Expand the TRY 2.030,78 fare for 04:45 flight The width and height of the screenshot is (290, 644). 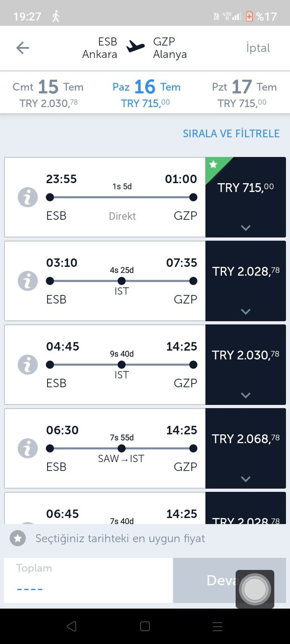245,364
